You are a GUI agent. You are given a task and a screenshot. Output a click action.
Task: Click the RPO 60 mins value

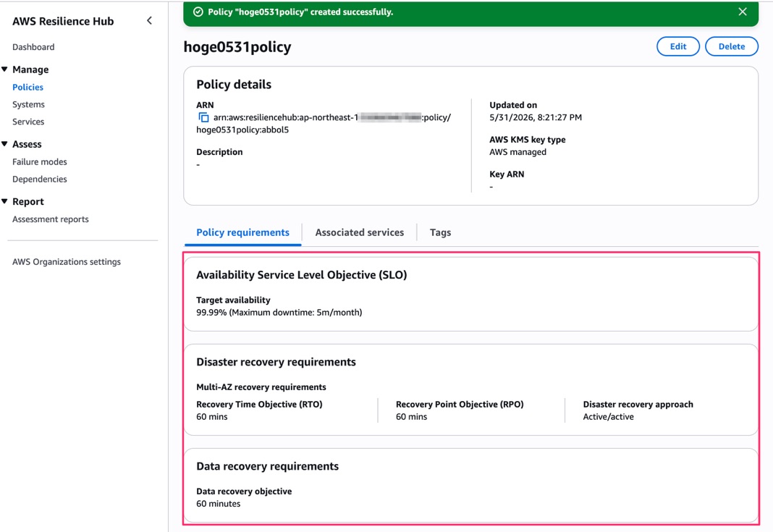pos(411,417)
